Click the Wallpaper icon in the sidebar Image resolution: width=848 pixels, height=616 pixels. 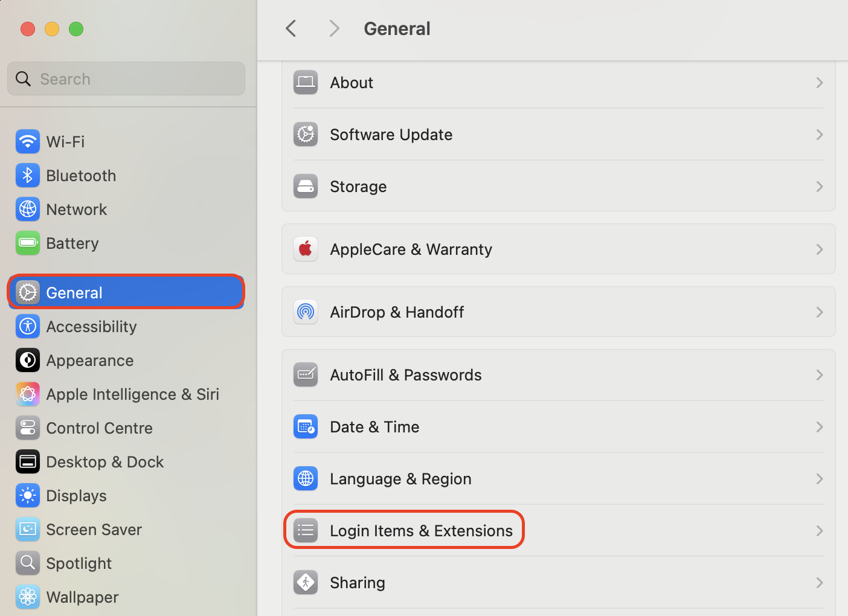28,597
